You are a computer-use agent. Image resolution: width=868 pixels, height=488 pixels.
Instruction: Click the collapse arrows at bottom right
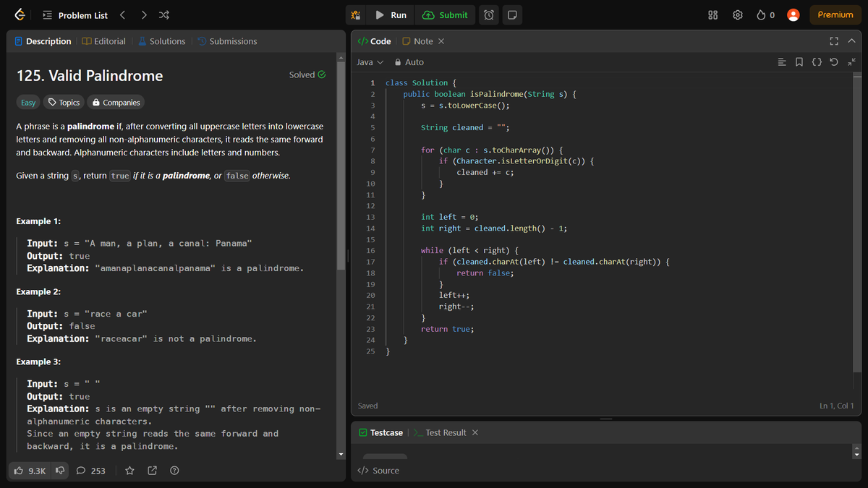[x=858, y=451]
